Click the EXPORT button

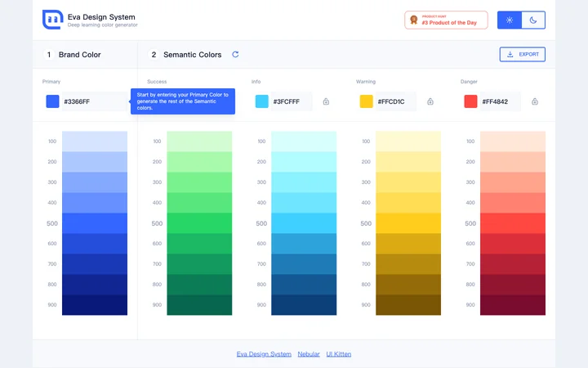523,55
